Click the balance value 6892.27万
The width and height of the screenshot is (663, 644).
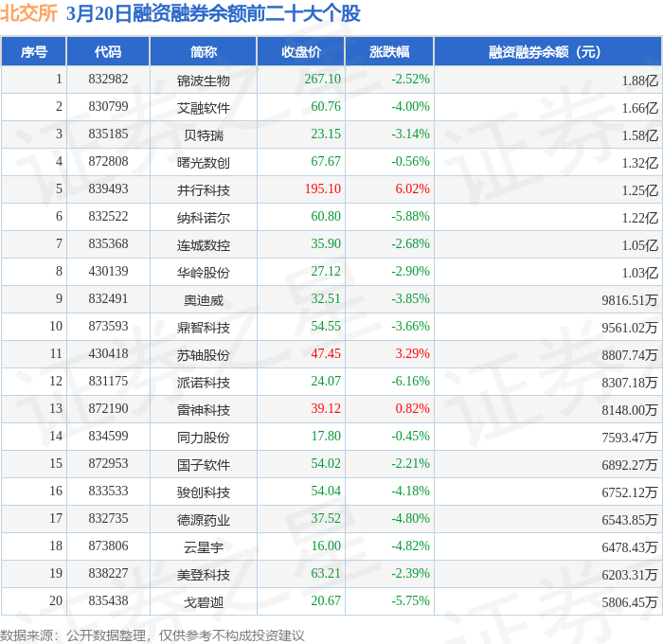click(630, 465)
